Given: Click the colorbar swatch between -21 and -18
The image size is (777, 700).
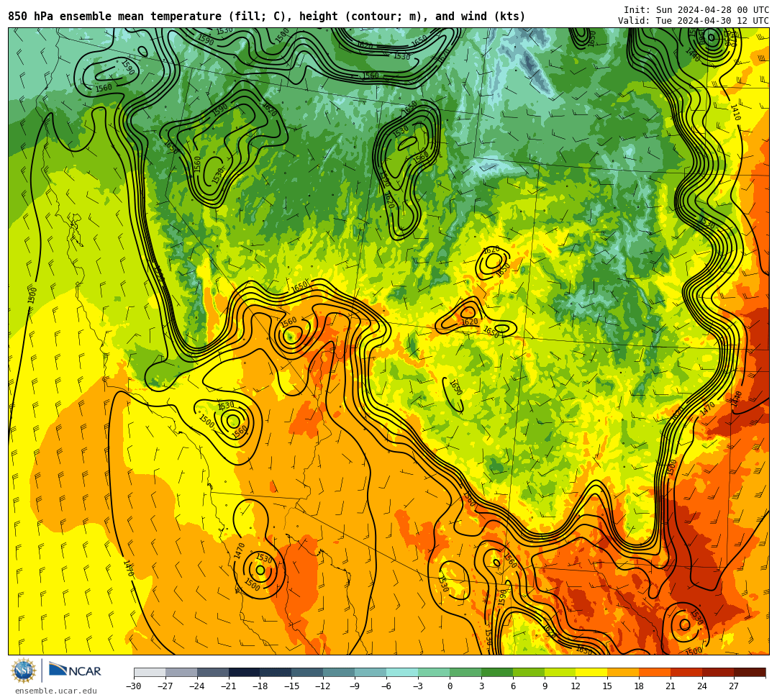Looking at the screenshot, I should pos(245,672).
